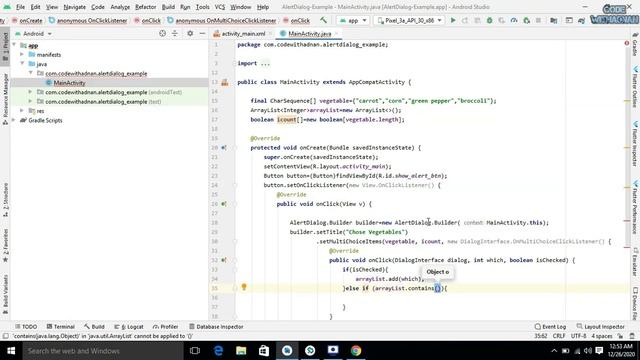
Task: Open the VCS menu
Action: (220, 7)
